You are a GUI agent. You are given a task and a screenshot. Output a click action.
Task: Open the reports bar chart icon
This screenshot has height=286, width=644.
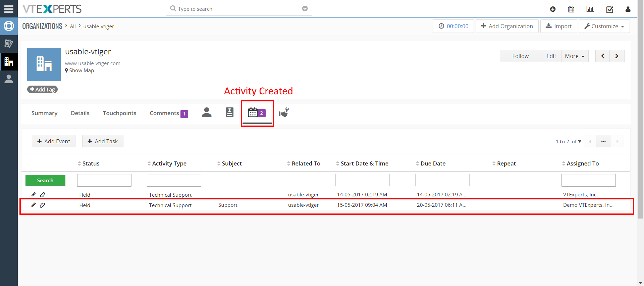[590, 9]
